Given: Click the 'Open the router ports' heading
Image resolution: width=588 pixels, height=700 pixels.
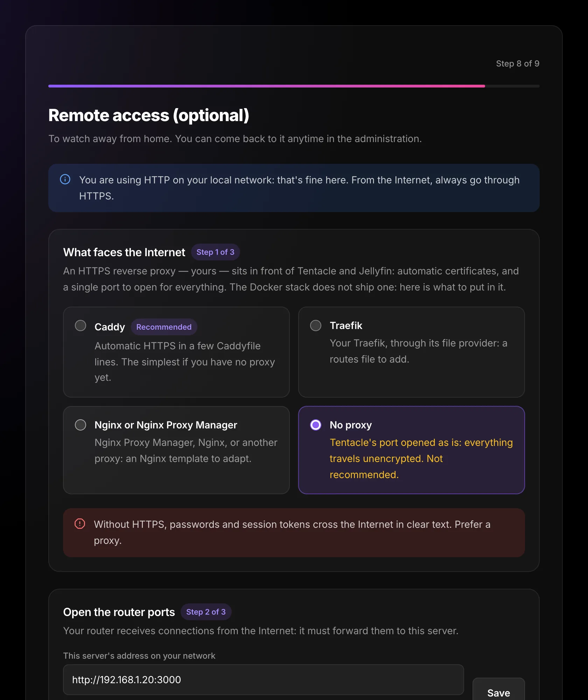Looking at the screenshot, I should (119, 612).
